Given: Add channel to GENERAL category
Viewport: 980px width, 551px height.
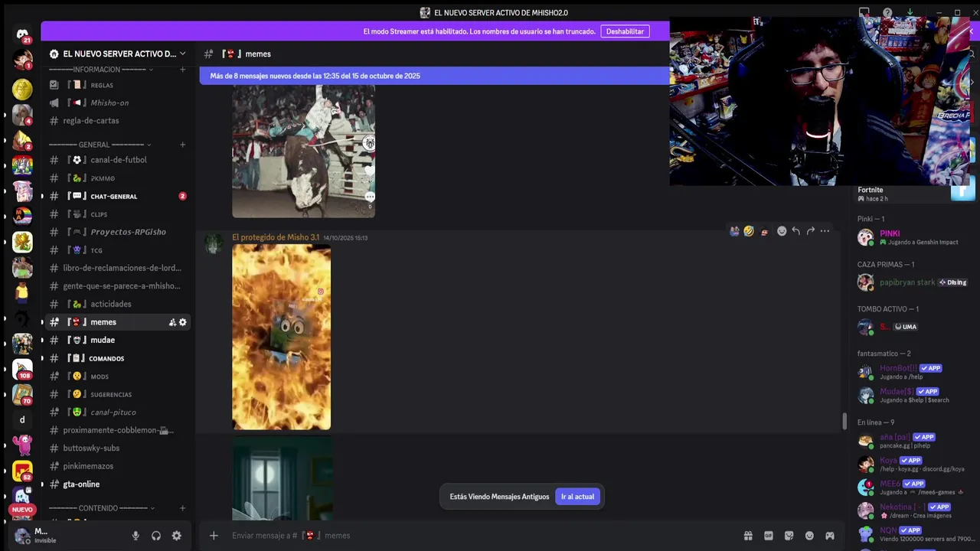Looking at the screenshot, I should point(182,145).
